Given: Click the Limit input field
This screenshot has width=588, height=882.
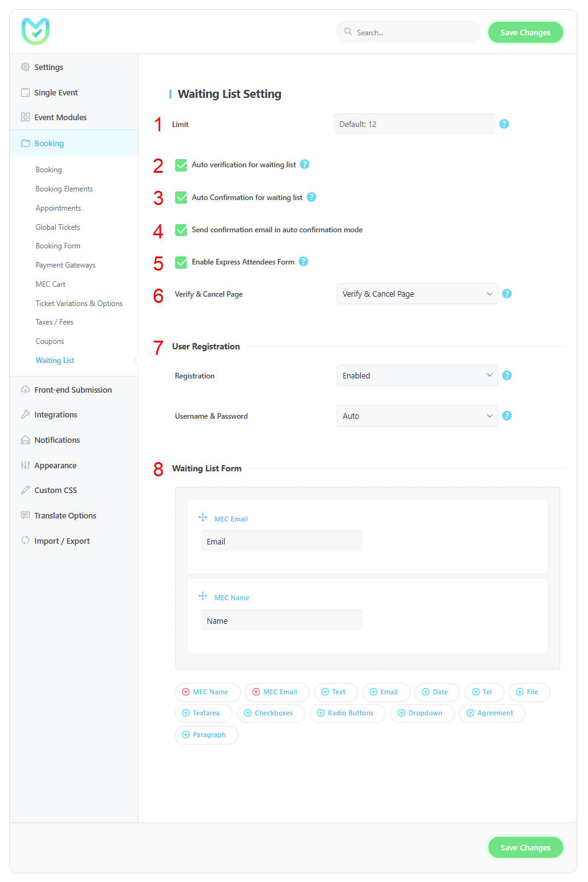Looking at the screenshot, I should pyautogui.click(x=413, y=124).
